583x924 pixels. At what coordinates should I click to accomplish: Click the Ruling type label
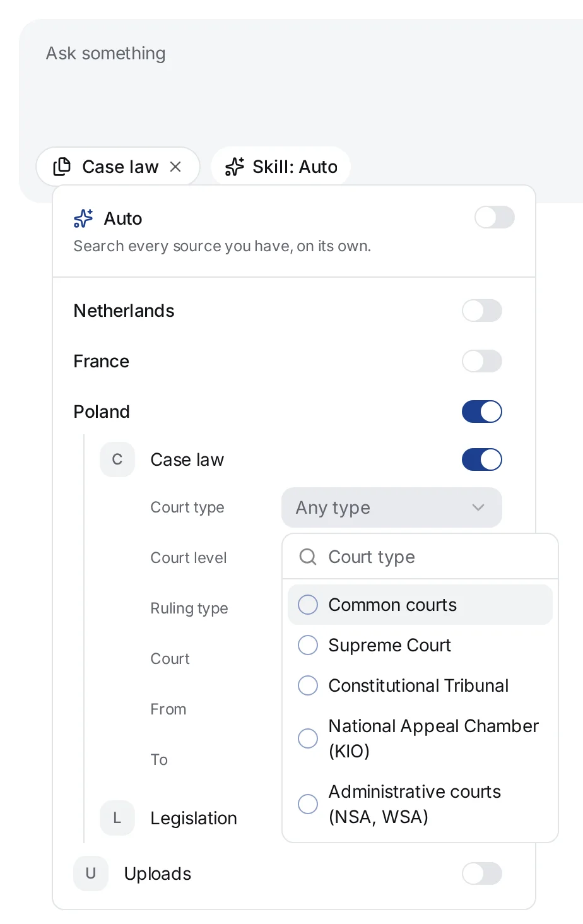[x=189, y=608]
